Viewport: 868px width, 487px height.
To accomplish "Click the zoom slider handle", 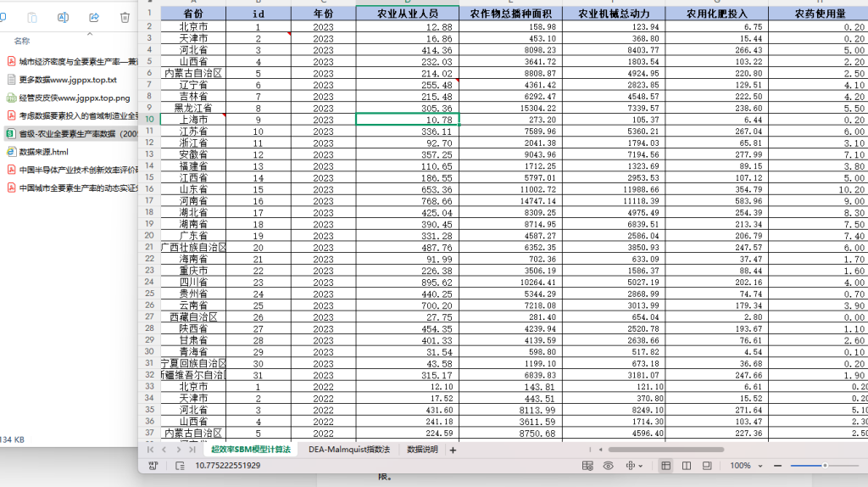I will tap(825, 466).
